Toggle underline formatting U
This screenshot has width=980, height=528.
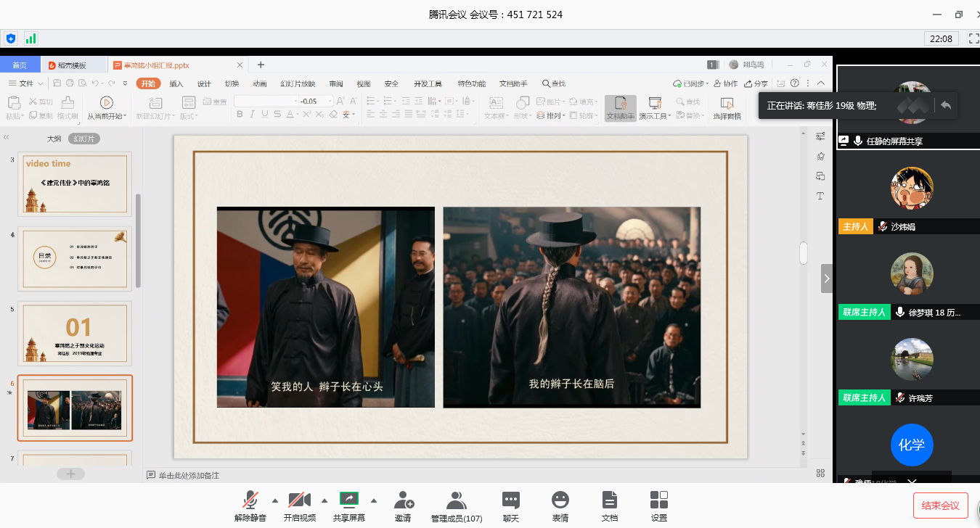(265, 115)
